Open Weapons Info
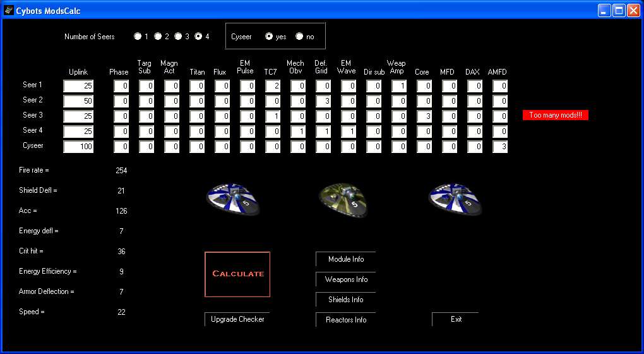The image size is (644, 354). [345, 279]
